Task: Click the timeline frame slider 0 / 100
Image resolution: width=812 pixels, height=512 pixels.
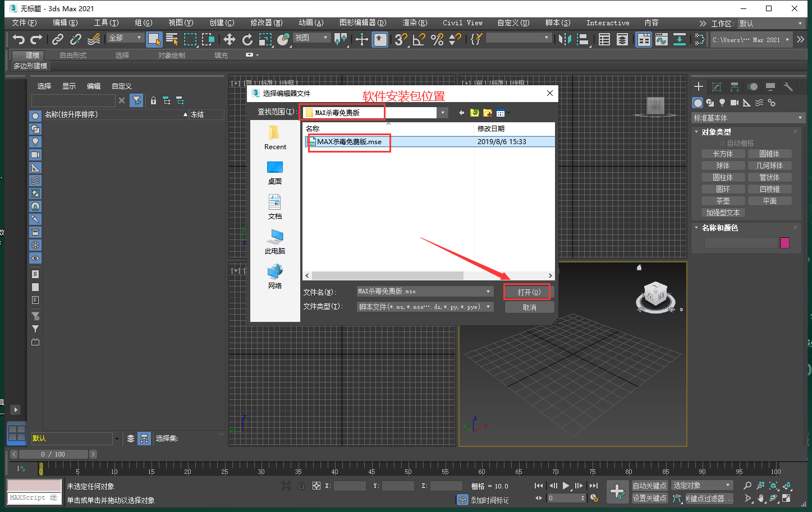Action: (53, 454)
